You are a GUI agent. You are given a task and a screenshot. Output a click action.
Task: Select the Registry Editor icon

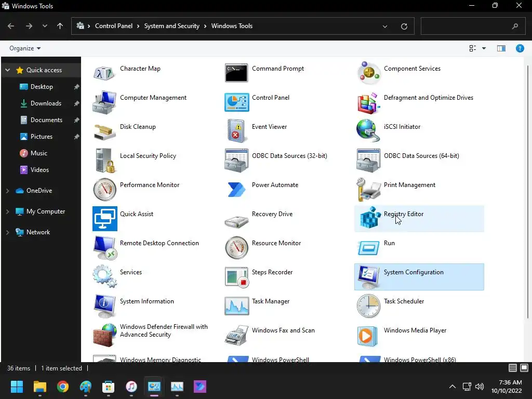pos(370,217)
